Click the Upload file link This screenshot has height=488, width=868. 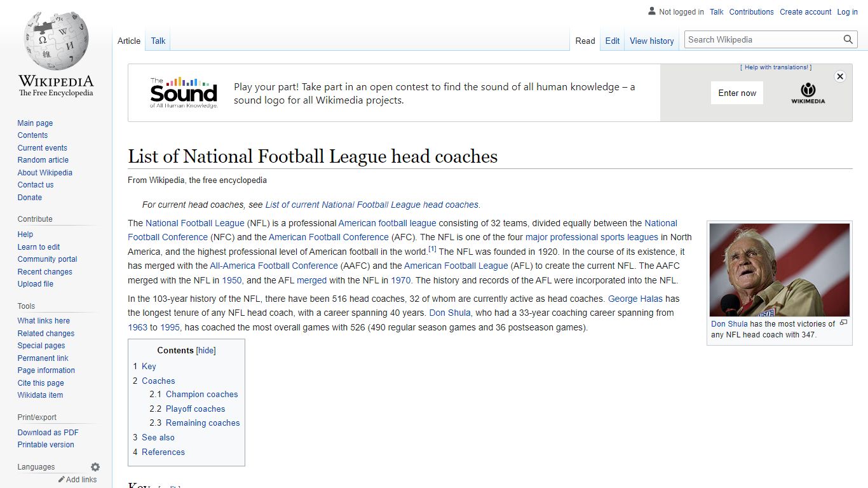click(35, 284)
